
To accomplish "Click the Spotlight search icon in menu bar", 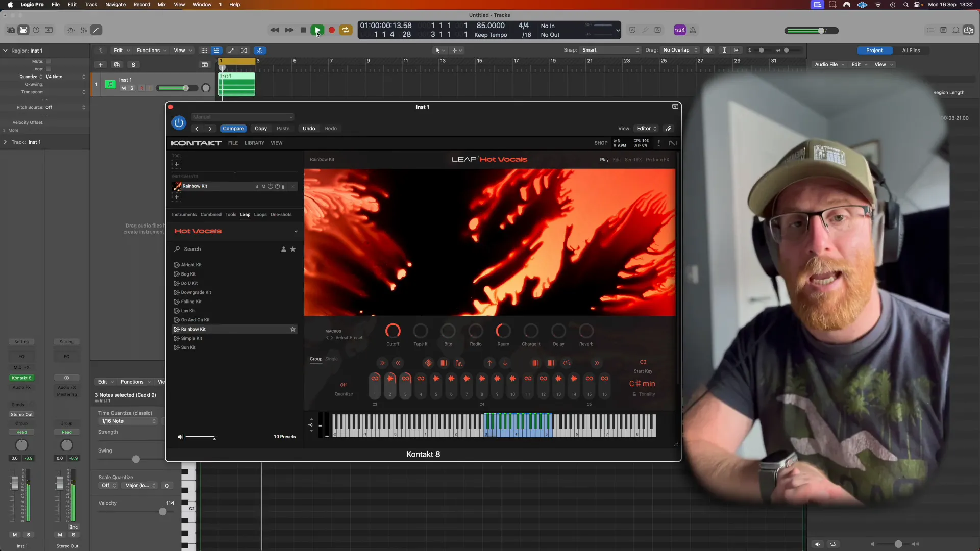I will (x=905, y=5).
